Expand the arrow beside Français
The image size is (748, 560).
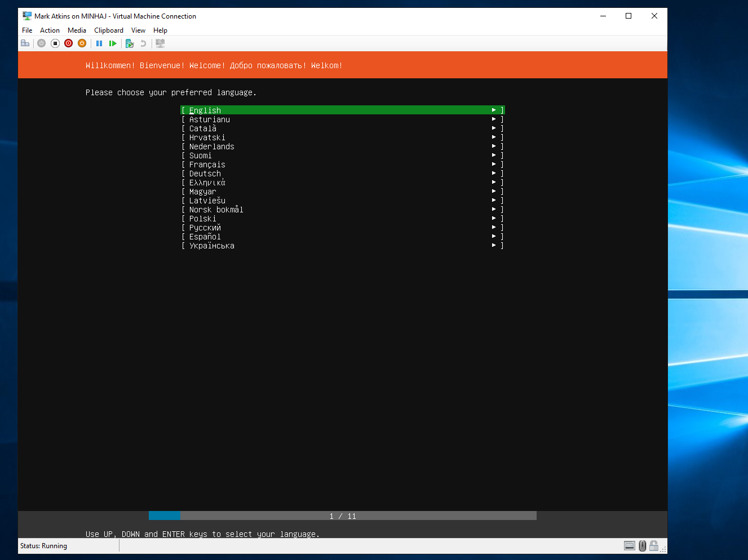coord(494,165)
